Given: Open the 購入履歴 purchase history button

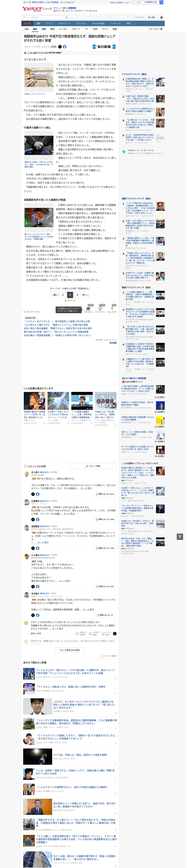Looking at the screenshot, I should (152, 17).
